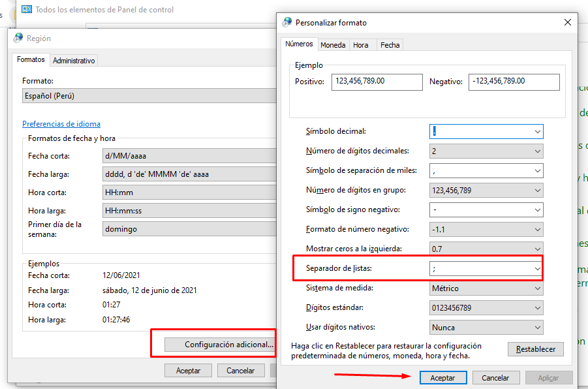Switch to the Administrativo tab
Screen dimensions: 588x389
pyautogui.click(x=74, y=61)
